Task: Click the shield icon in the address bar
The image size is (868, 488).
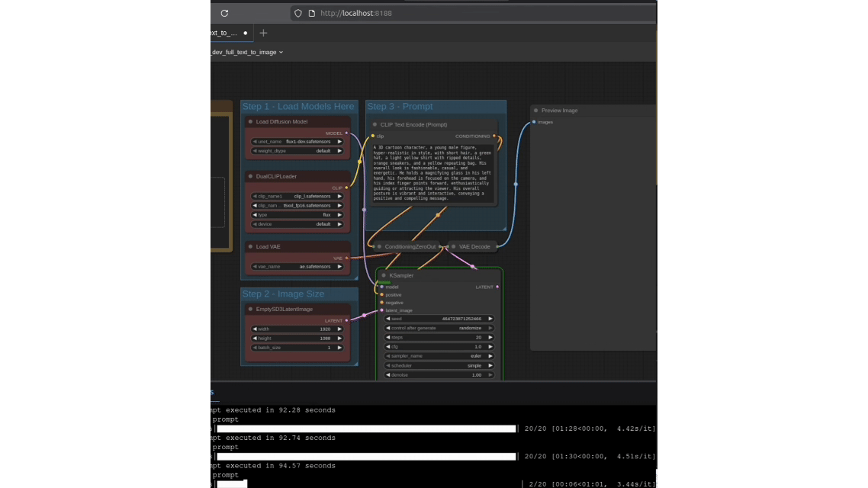Action: (298, 13)
